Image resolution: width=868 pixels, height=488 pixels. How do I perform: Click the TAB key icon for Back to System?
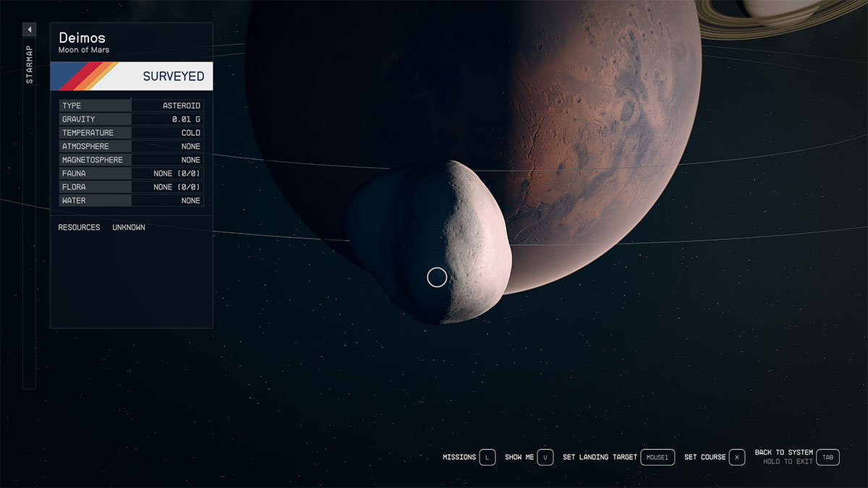tap(827, 457)
